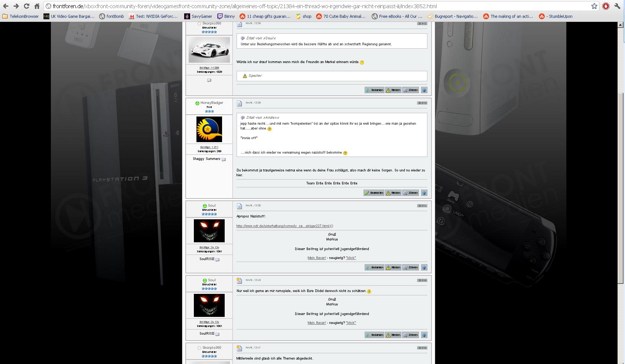The image size is (625, 364).
Task: Click the Bearbeiten button on HoneyBadger's post
Action: point(374,193)
